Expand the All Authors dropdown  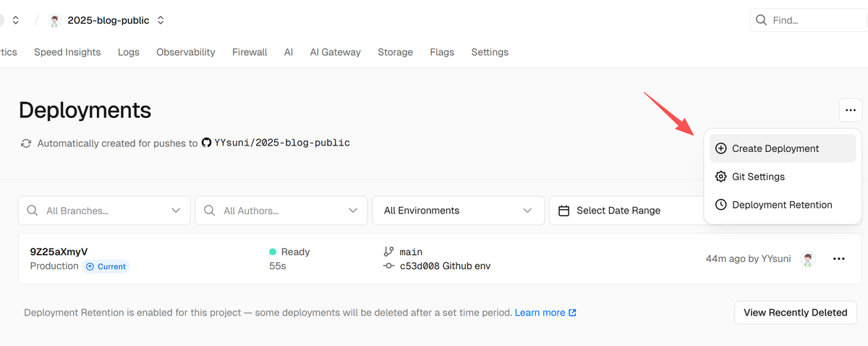[353, 211]
